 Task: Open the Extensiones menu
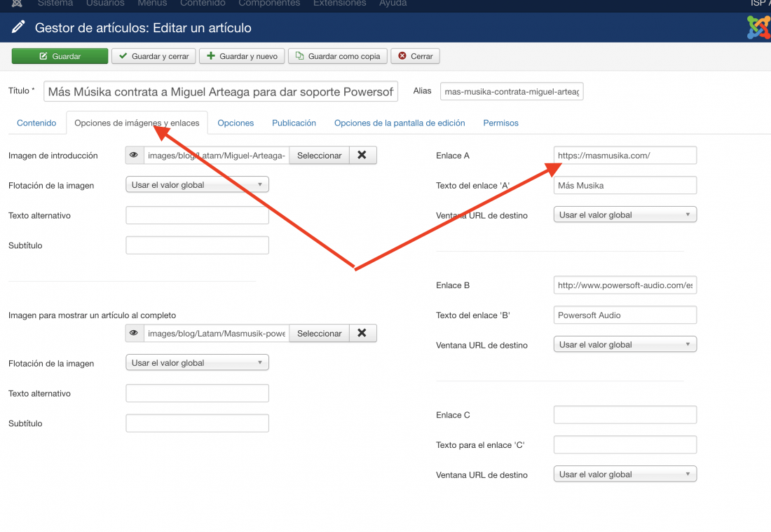[x=340, y=3]
